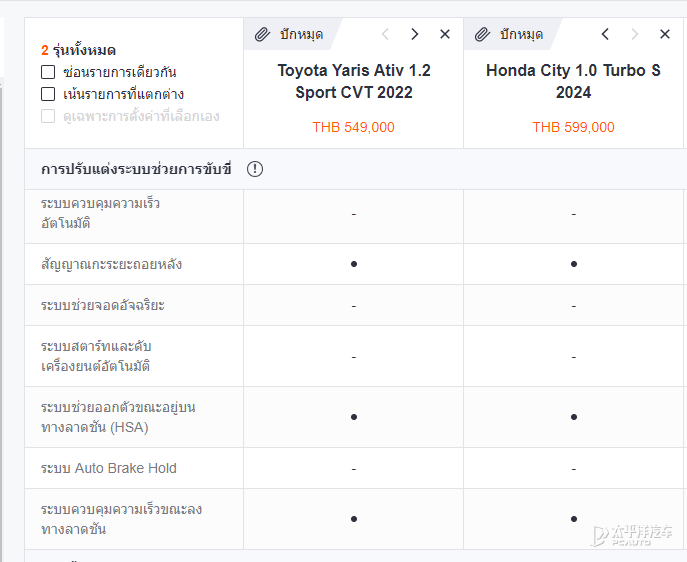
Task: Click Toyota dot for สัญญาณกะระยะถอยหลัง
Action: point(354,264)
